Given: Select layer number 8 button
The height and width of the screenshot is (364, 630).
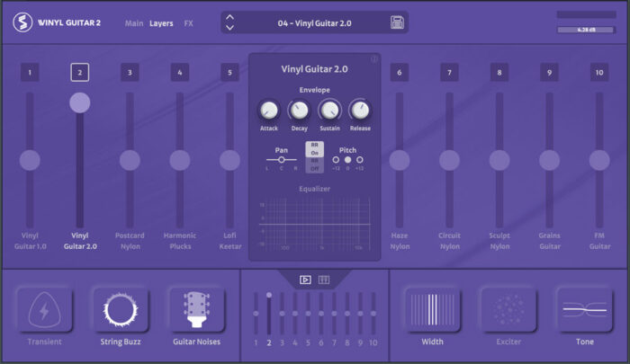Looking at the screenshot, I should coord(499,72).
